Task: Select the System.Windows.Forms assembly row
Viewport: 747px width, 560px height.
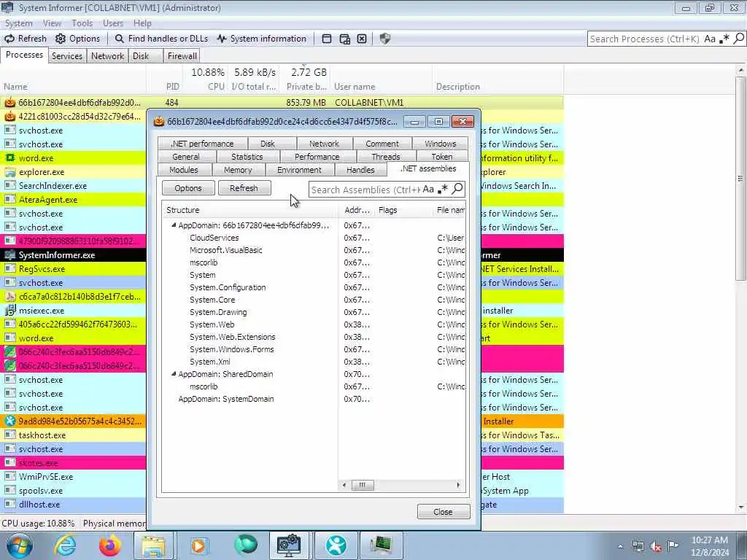Action: 314,349
